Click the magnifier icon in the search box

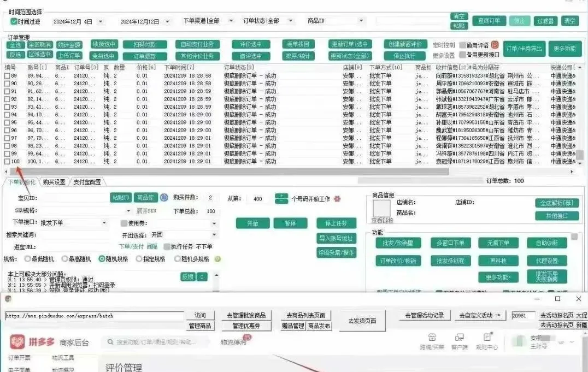(x=110, y=343)
